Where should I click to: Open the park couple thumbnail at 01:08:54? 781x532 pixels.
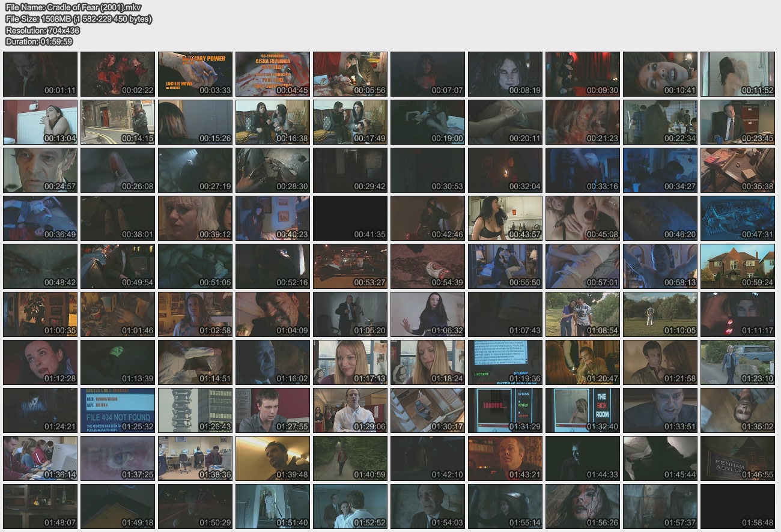583,314
